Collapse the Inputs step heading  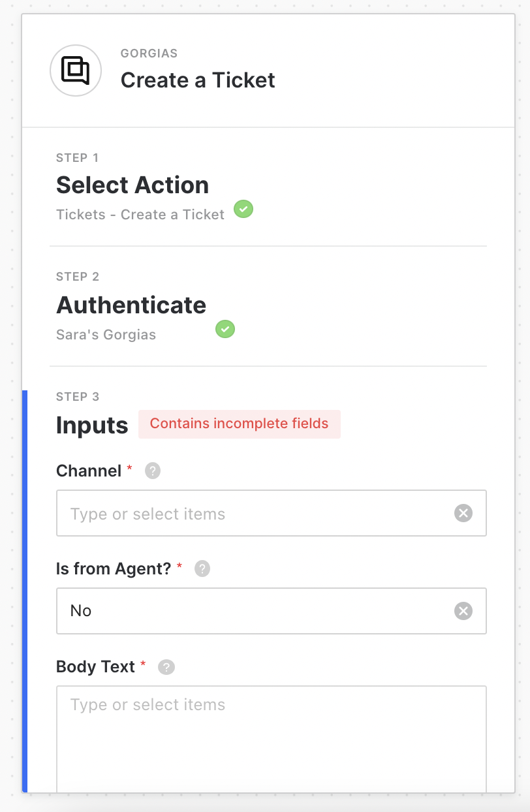click(92, 426)
